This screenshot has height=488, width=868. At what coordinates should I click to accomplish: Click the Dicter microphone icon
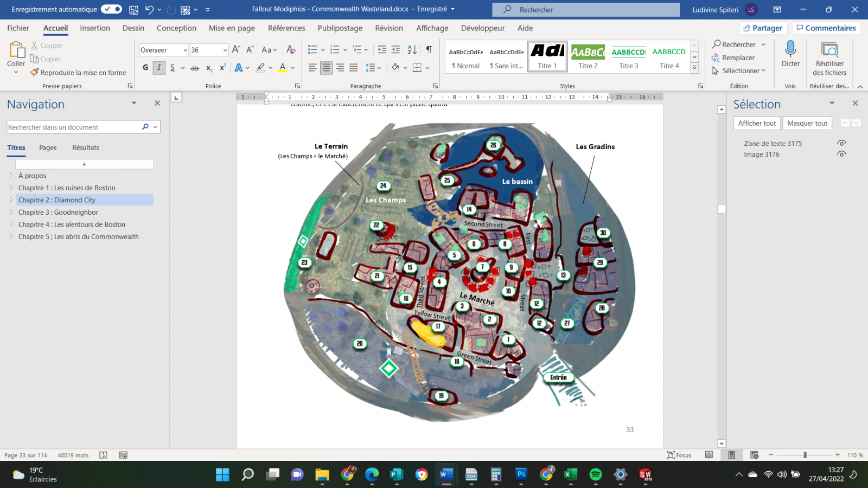(790, 50)
